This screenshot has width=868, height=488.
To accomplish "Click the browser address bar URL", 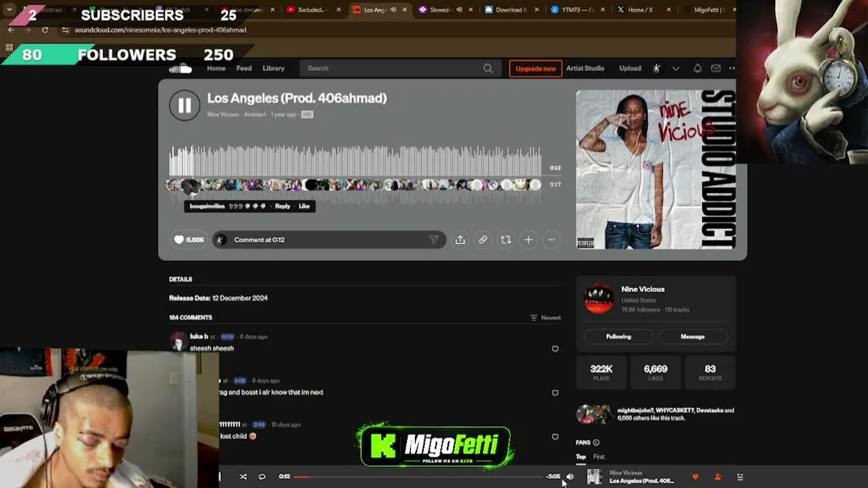I will (x=160, y=30).
